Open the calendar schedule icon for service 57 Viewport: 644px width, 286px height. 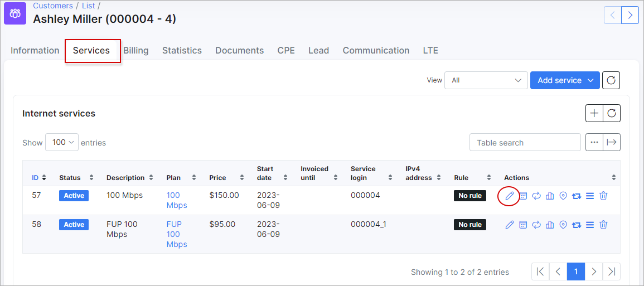(523, 196)
